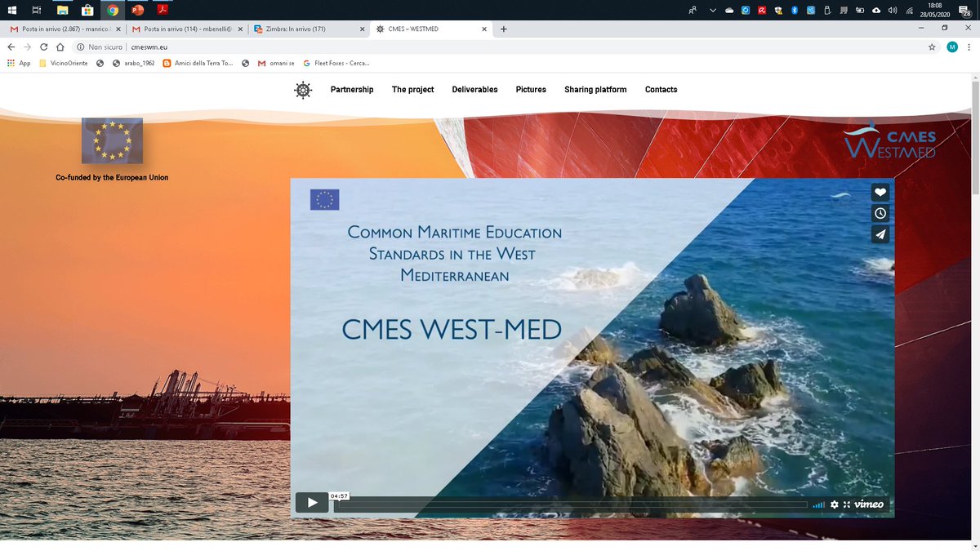The height and width of the screenshot is (551, 980).
Task: Open Chrome three-dot menu
Action: pyautogui.click(x=969, y=47)
